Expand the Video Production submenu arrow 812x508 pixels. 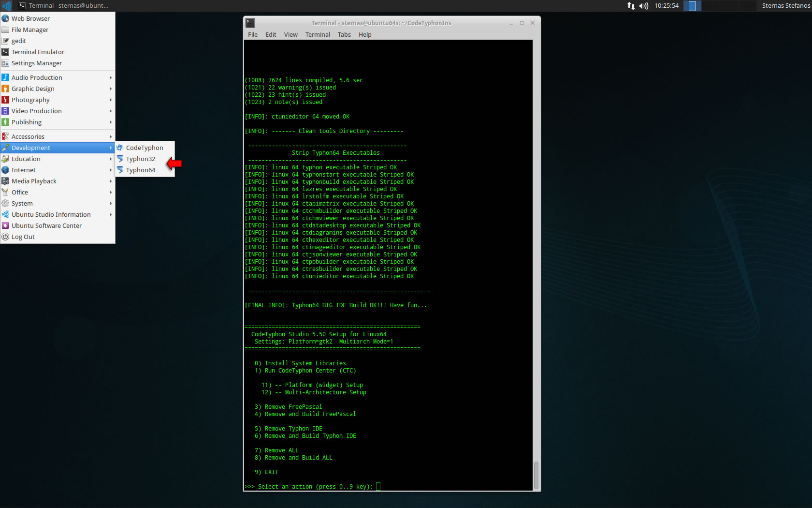tap(111, 111)
